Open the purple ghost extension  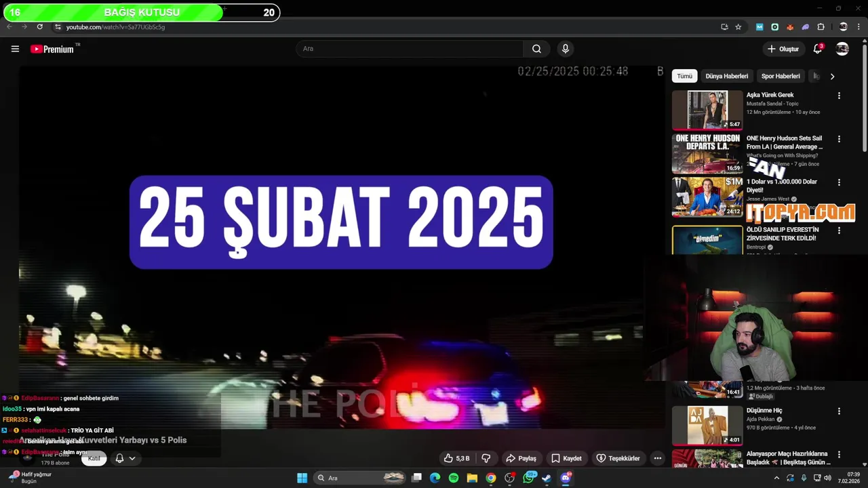pyautogui.click(x=806, y=27)
